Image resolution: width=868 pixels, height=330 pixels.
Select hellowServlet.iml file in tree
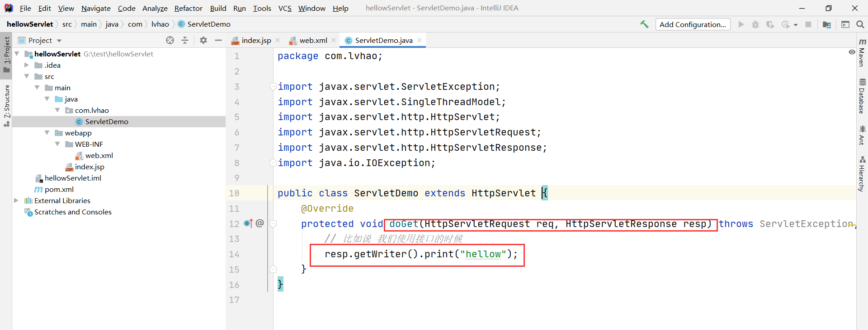(73, 178)
